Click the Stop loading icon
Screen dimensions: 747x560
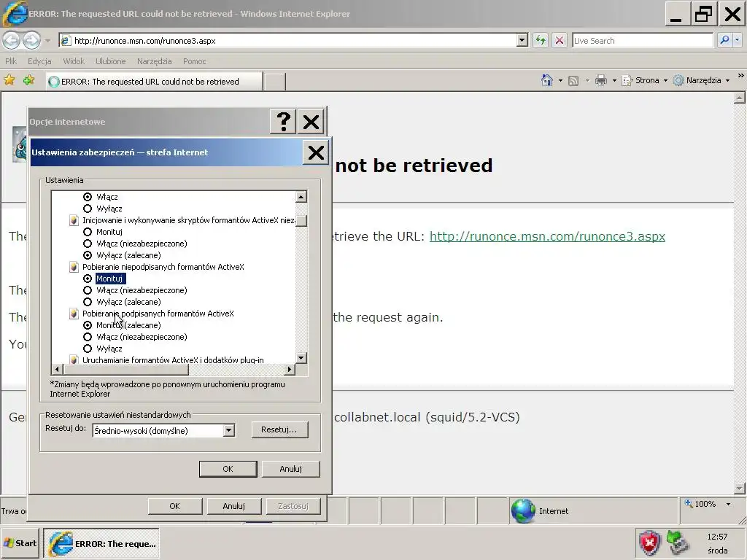point(560,41)
